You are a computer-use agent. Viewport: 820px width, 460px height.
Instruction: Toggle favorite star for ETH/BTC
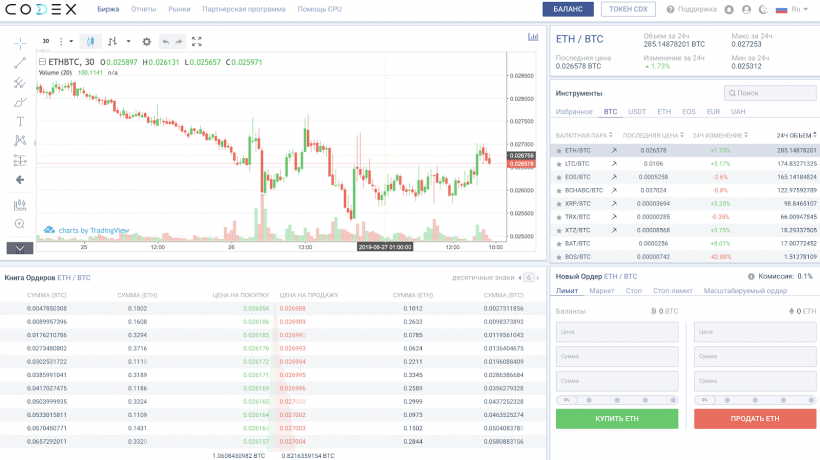[559, 151]
